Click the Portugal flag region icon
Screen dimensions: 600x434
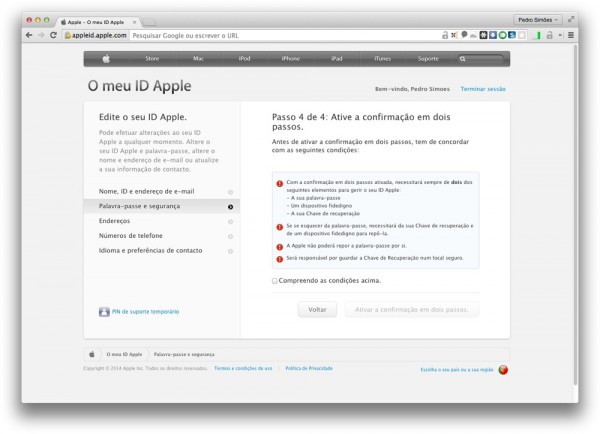click(503, 370)
